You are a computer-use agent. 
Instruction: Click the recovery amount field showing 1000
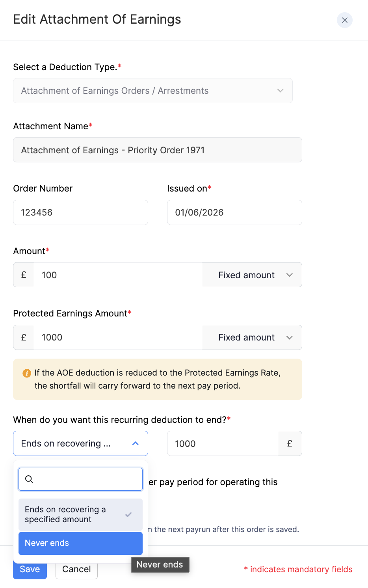223,443
